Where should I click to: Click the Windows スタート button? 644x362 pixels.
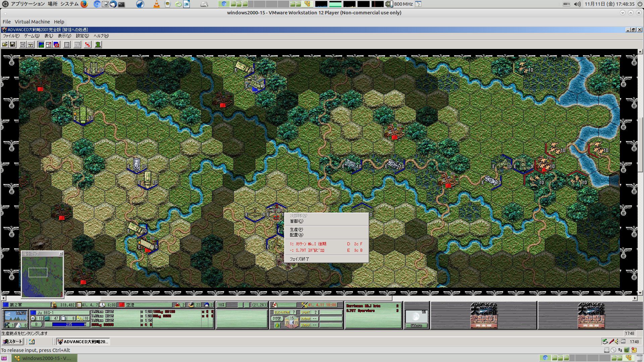(x=13, y=342)
